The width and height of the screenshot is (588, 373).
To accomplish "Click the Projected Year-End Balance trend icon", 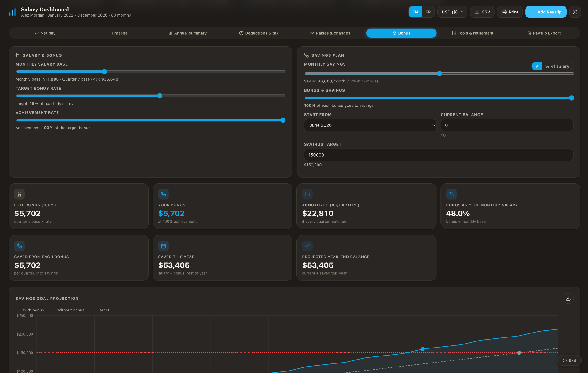I will tap(307, 246).
